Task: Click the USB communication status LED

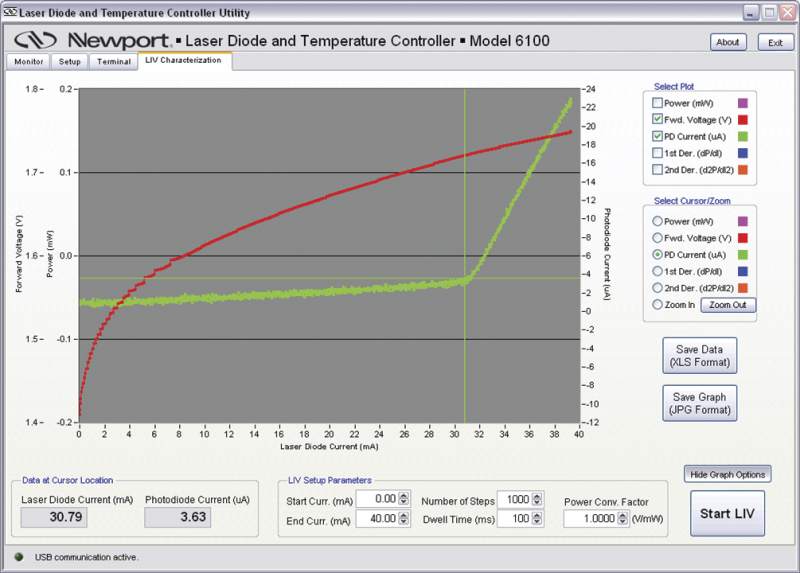Action: 19,557
